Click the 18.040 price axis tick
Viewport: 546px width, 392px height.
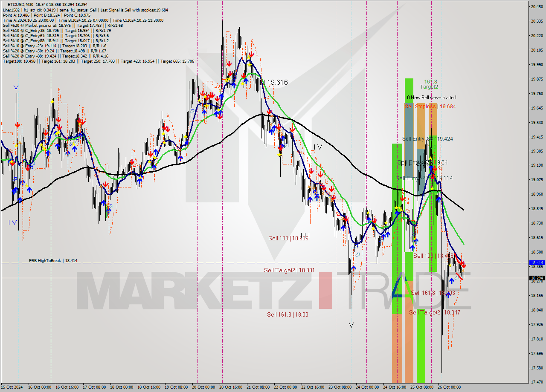[x=536, y=310]
